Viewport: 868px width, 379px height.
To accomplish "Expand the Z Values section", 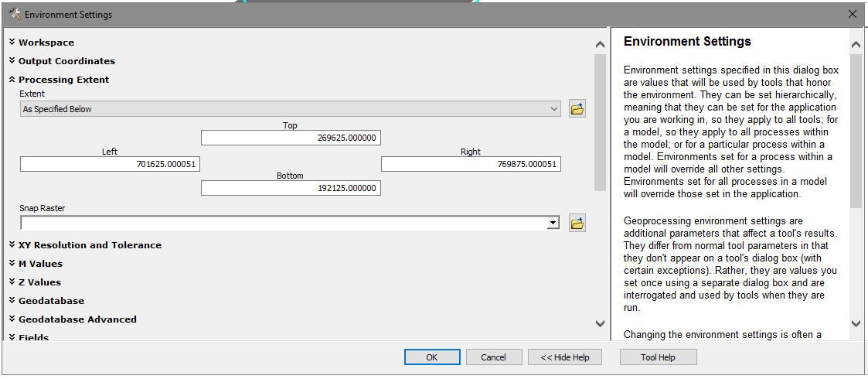I will [x=39, y=282].
